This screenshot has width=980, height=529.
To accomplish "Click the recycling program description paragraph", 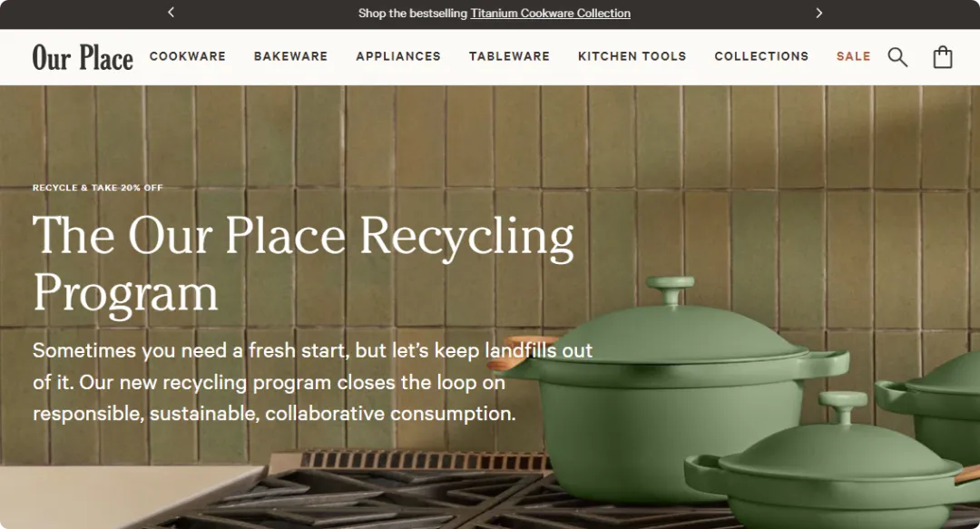I will pyautogui.click(x=312, y=382).
